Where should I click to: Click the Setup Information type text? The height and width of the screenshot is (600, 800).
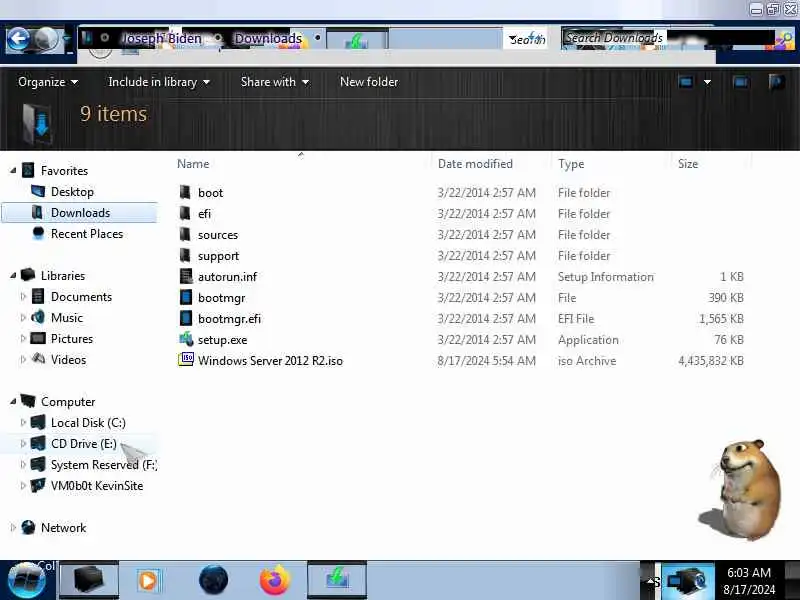(x=606, y=277)
